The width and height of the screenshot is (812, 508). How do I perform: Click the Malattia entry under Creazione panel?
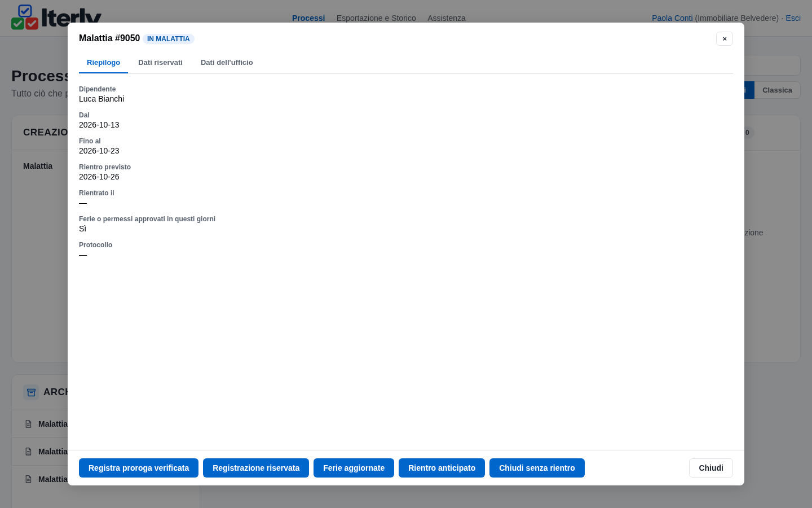tap(38, 166)
